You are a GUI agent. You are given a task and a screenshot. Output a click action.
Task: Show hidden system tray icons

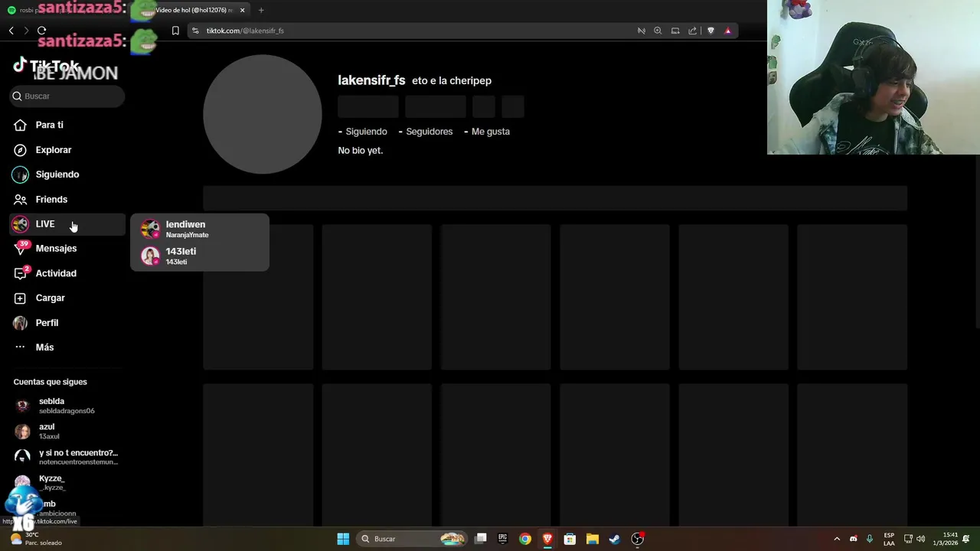837,539
